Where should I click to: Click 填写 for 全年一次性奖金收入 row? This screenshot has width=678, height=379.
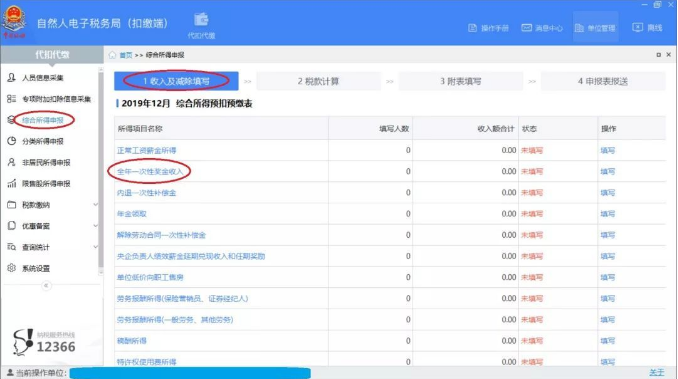click(608, 172)
